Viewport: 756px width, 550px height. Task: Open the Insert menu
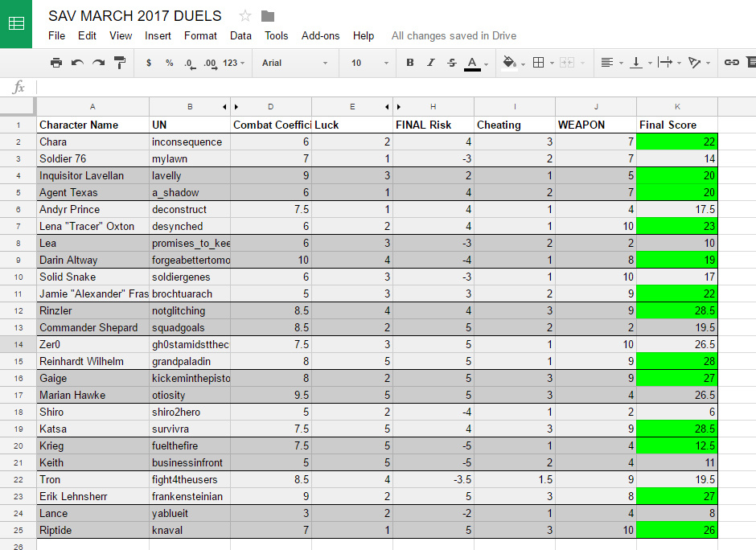pyautogui.click(x=158, y=35)
